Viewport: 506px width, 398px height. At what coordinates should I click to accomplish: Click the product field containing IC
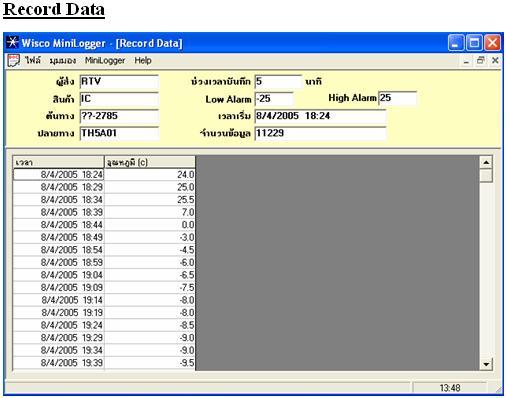click(x=119, y=99)
